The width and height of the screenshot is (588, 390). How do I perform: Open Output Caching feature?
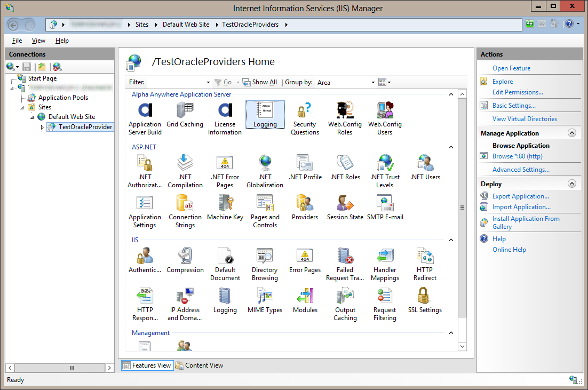coord(345,305)
